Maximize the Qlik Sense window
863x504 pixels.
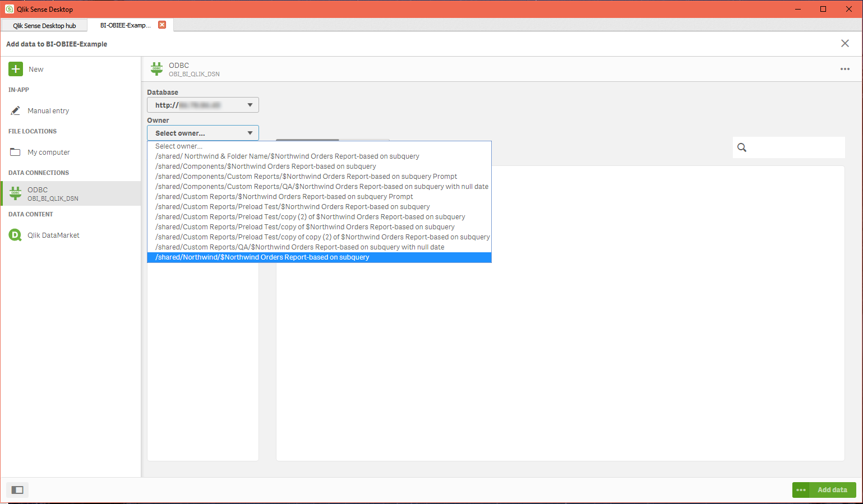pos(823,9)
